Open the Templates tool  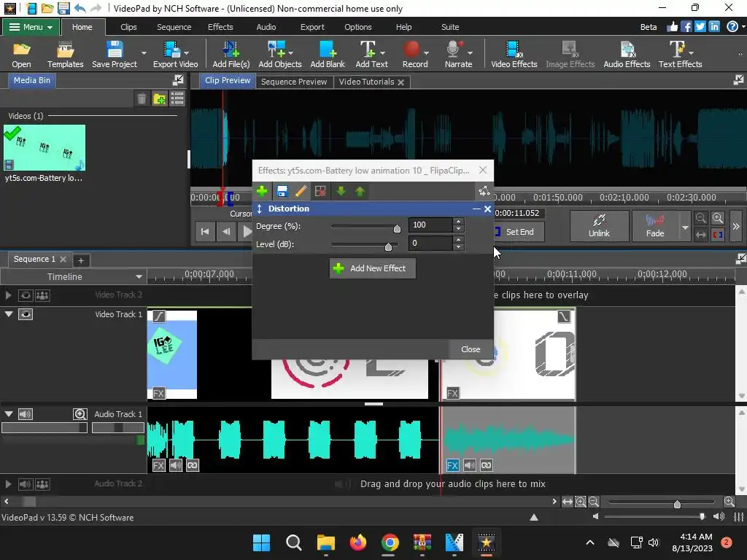click(65, 54)
